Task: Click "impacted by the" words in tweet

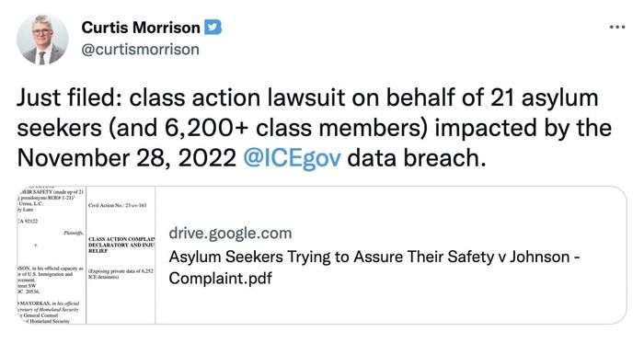Action: click(523, 128)
